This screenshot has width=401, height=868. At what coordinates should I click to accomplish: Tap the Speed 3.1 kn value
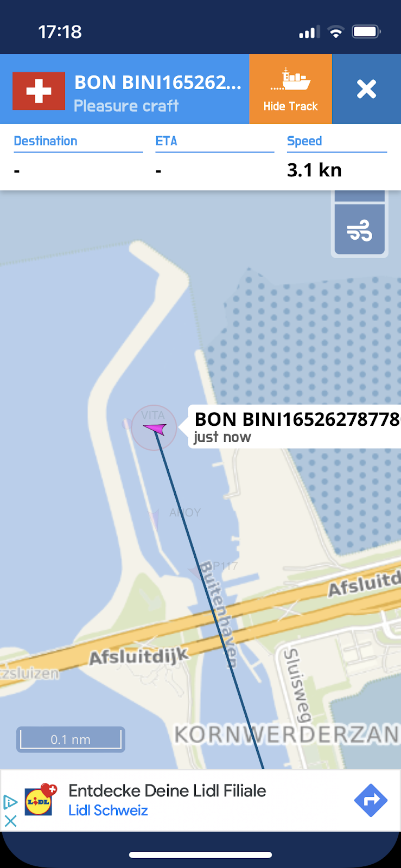tap(314, 170)
